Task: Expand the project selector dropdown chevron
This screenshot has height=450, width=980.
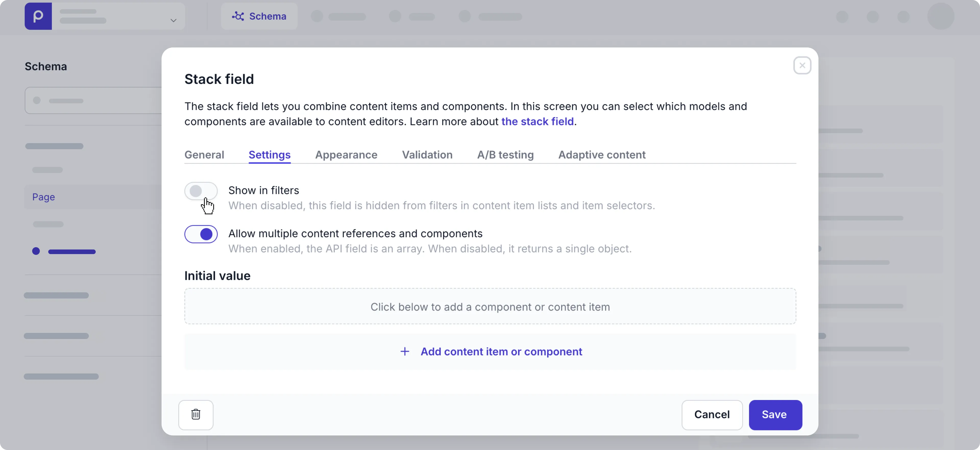Action: 173,21
